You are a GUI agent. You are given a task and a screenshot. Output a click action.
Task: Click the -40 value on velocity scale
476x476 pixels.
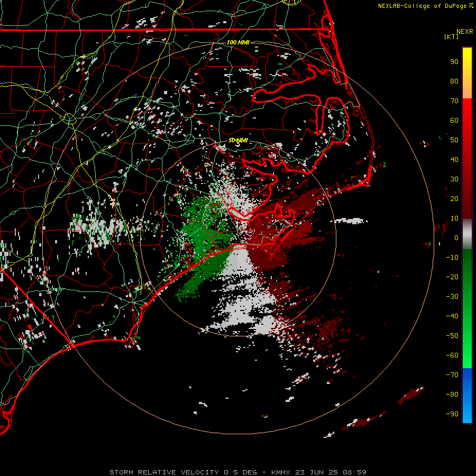point(452,316)
